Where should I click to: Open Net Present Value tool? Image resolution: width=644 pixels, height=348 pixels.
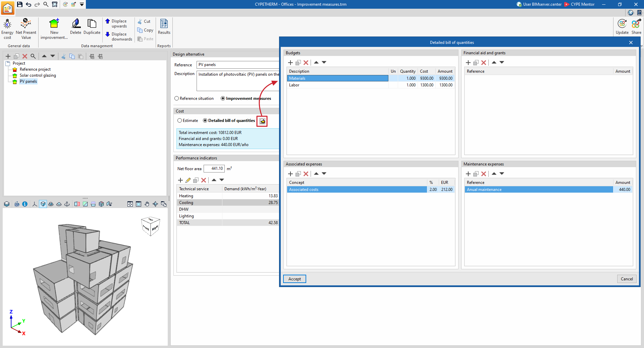click(x=26, y=29)
